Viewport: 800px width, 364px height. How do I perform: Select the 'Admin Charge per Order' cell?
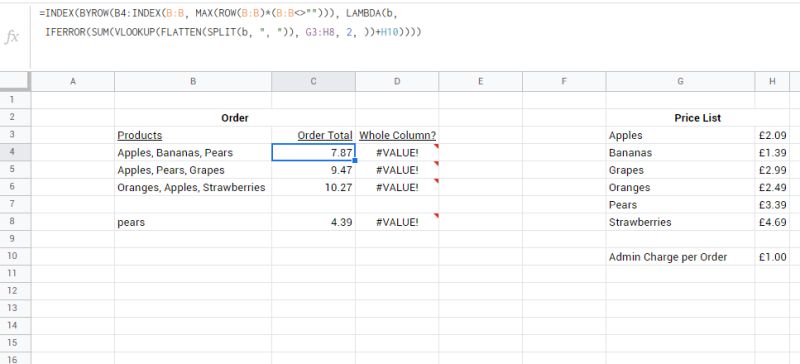click(680, 257)
